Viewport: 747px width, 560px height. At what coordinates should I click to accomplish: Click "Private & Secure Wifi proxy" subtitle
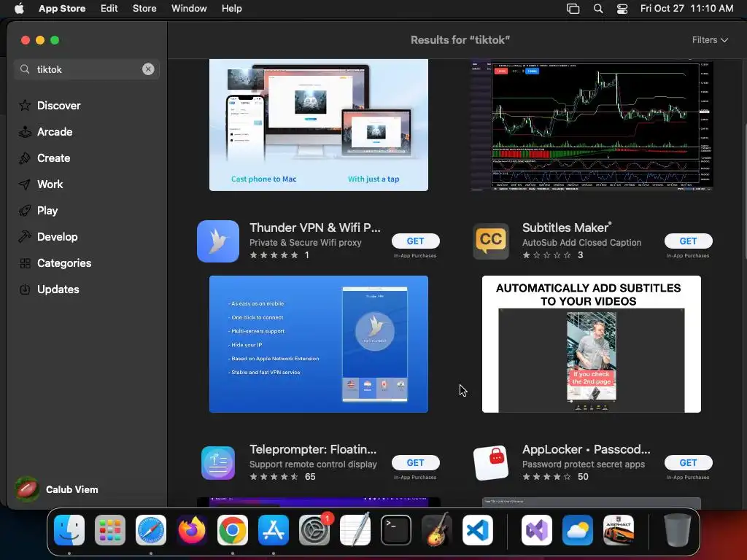306,242
